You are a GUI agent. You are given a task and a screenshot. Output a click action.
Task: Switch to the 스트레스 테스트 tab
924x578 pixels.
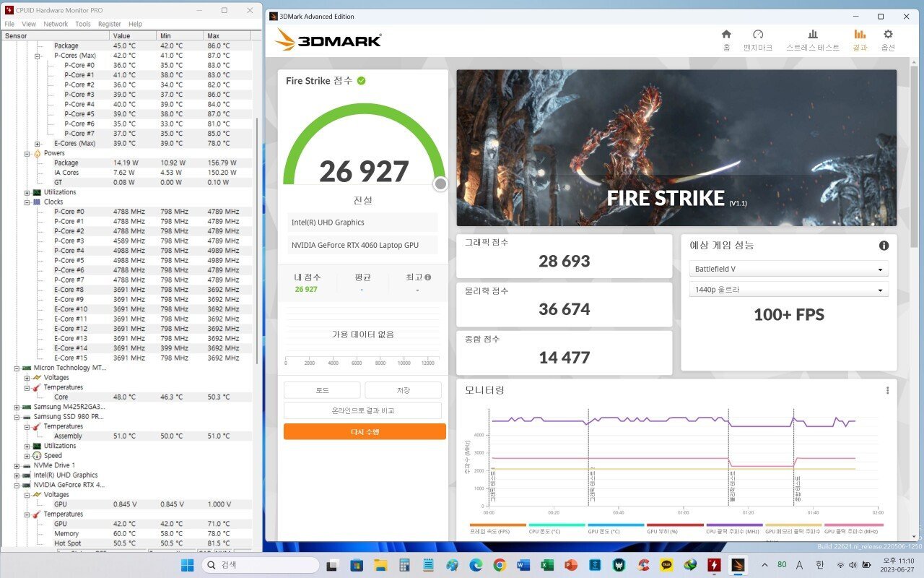tap(813, 40)
